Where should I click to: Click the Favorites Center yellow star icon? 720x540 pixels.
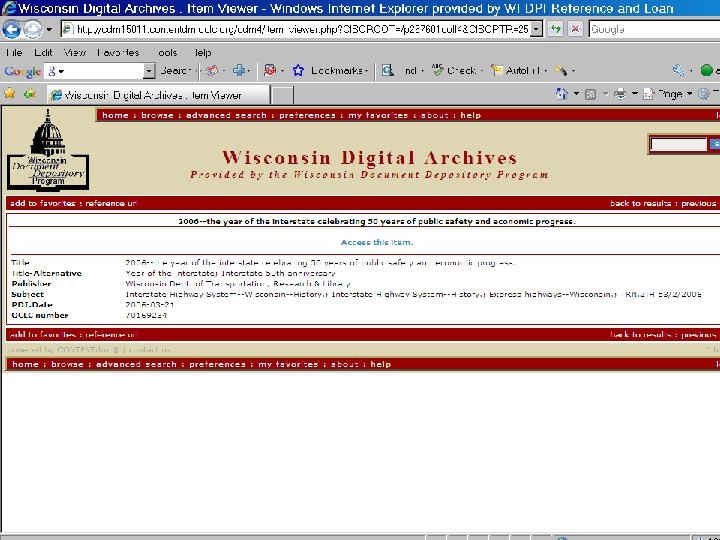pyautogui.click(x=10, y=94)
